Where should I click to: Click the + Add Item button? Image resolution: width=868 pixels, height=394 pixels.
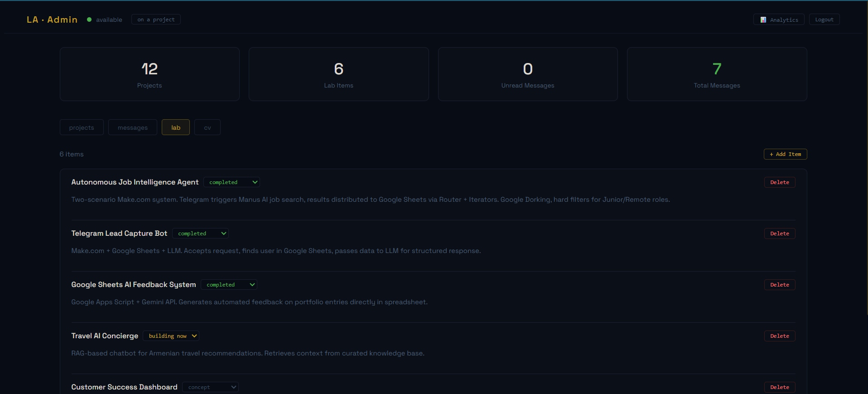pos(785,154)
